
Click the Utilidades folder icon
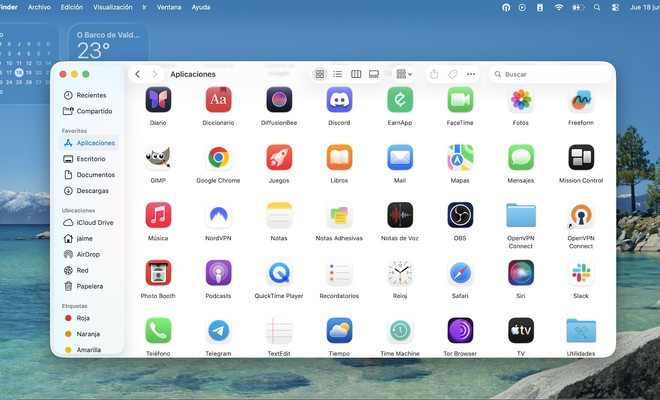[581, 331]
